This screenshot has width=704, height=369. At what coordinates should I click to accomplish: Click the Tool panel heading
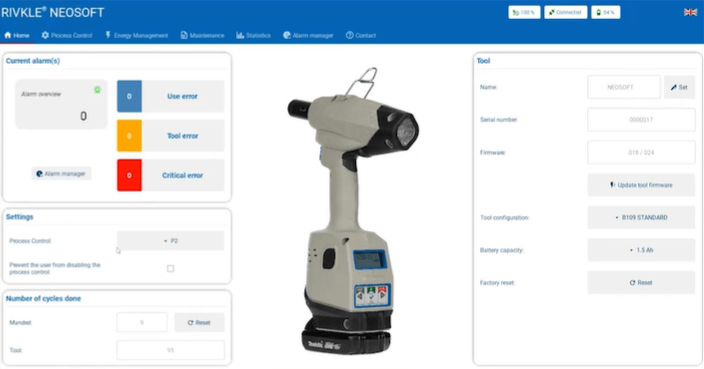tap(483, 61)
